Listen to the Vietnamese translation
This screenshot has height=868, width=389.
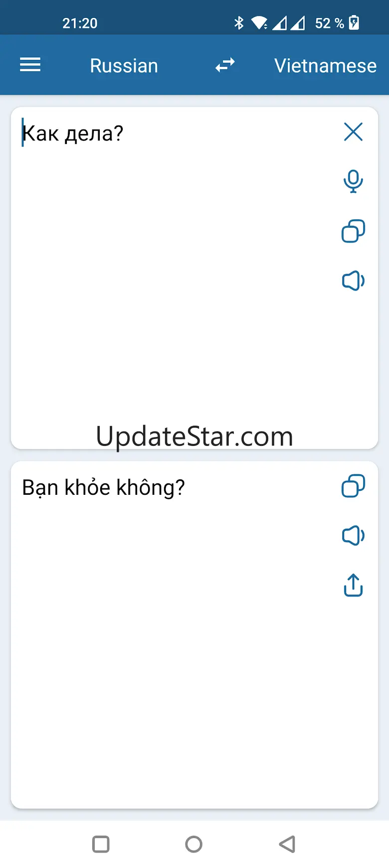(353, 536)
